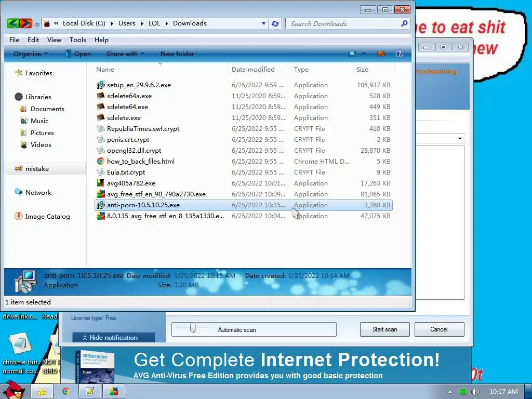Viewport: 532px width, 399px height.
Task: Open the views options dropdown arrow
Action: click(x=363, y=54)
